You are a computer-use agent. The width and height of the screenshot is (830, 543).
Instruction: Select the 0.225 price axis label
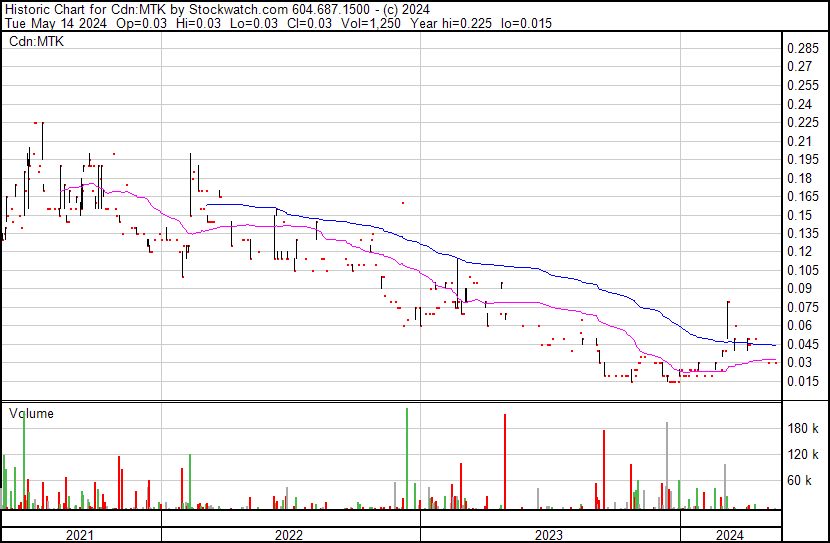(802, 122)
